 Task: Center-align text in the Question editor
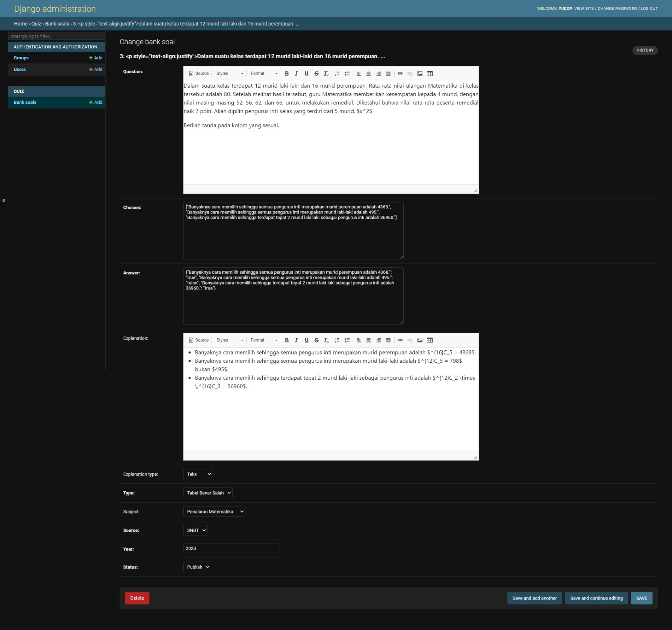point(368,73)
